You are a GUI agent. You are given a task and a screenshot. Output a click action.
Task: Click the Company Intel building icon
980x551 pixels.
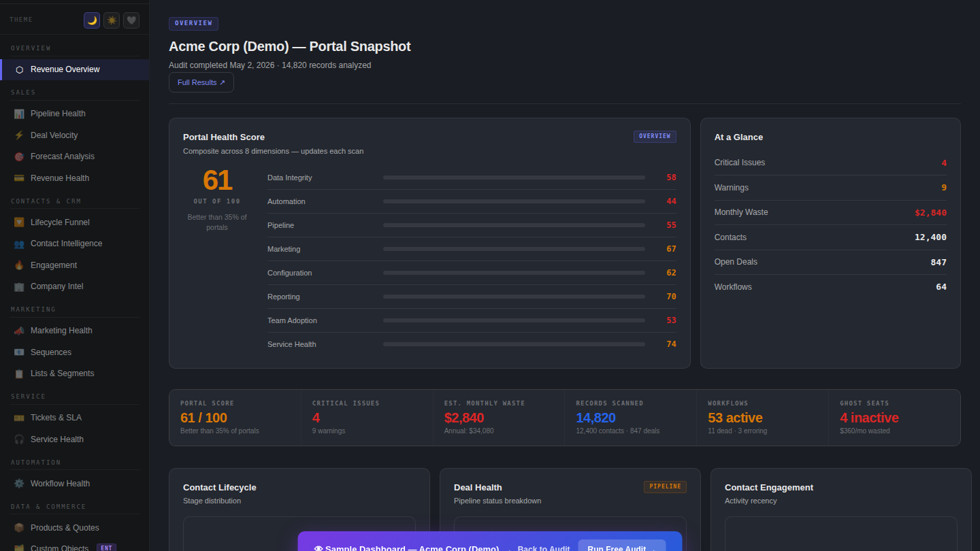19,286
